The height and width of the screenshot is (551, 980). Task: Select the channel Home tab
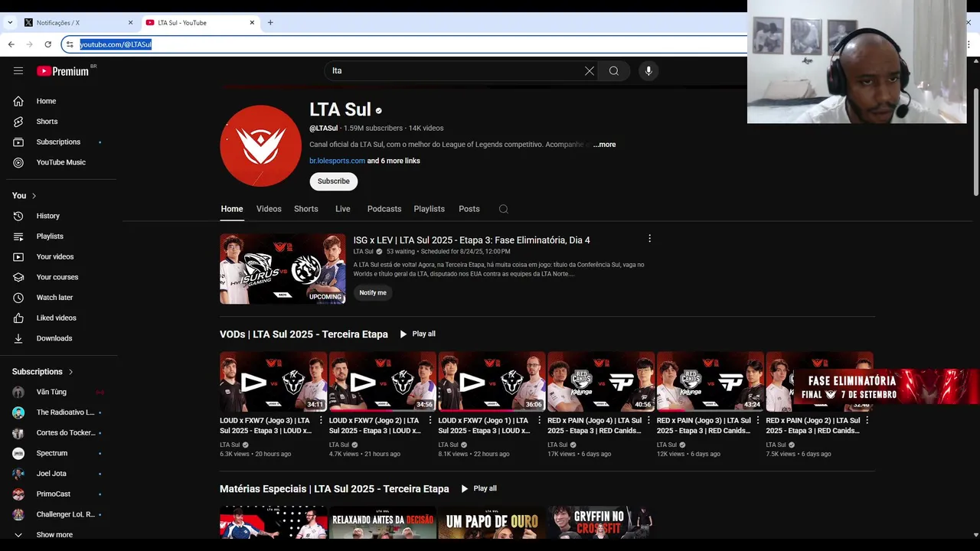[232, 209]
